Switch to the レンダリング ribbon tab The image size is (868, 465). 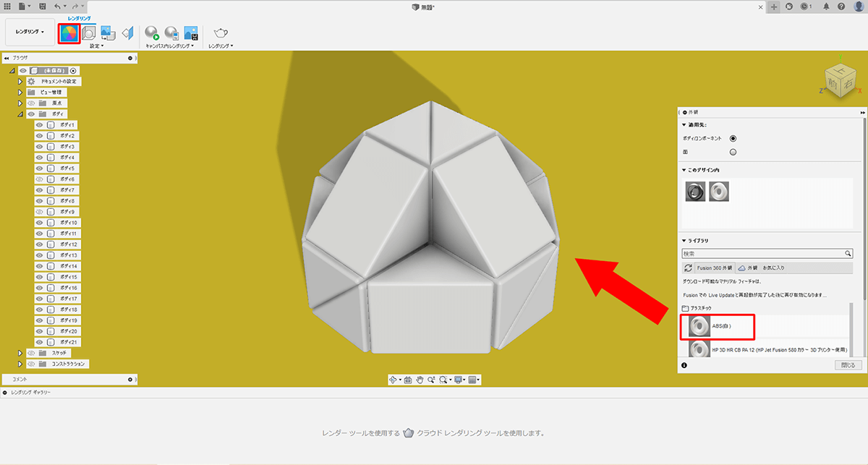79,18
